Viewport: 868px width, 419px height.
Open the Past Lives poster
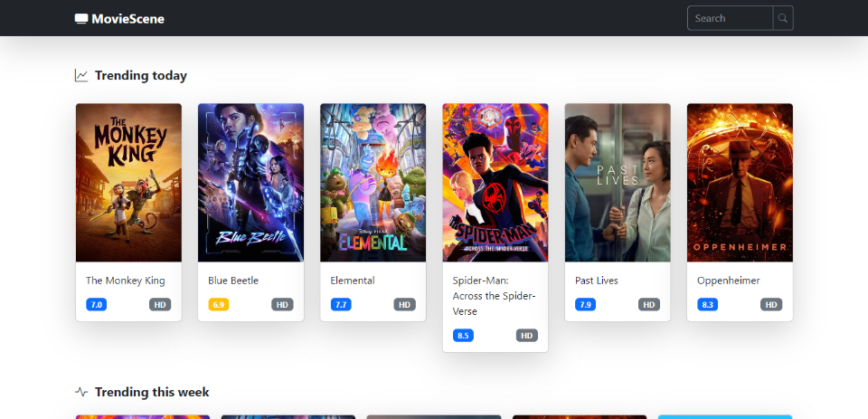(x=618, y=182)
